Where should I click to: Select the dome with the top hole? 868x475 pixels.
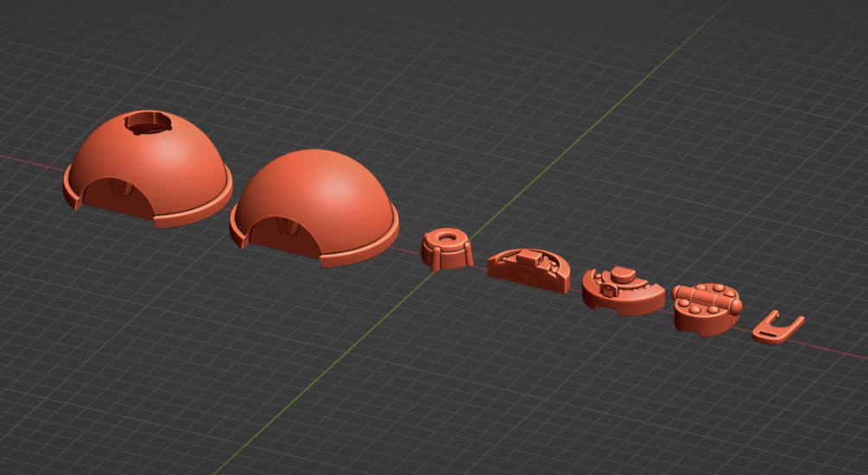[x=148, y=169]
